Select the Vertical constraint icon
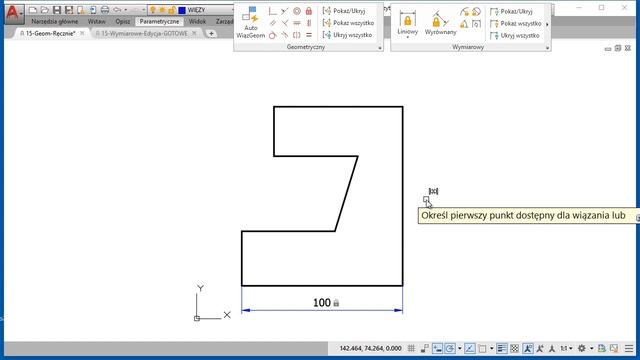640x360 pixels. click(309, 23)
